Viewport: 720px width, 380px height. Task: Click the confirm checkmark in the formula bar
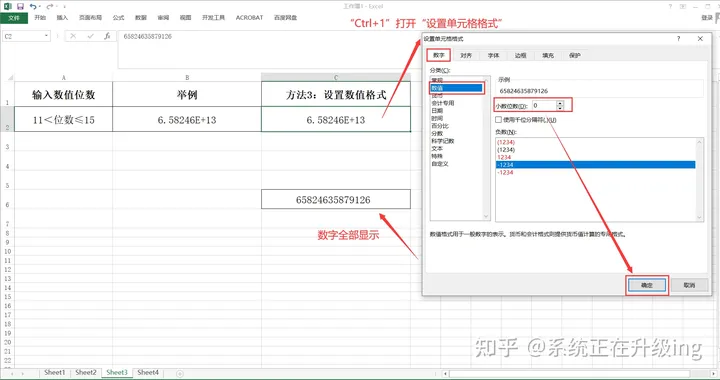90,36
